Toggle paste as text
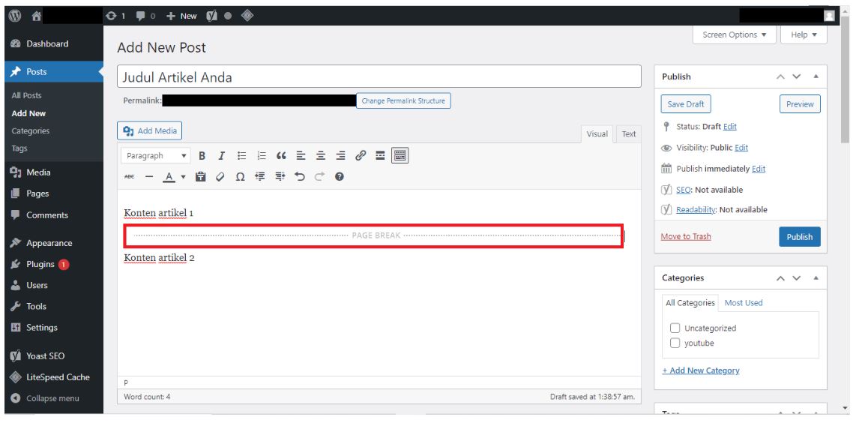 (200, 176)
